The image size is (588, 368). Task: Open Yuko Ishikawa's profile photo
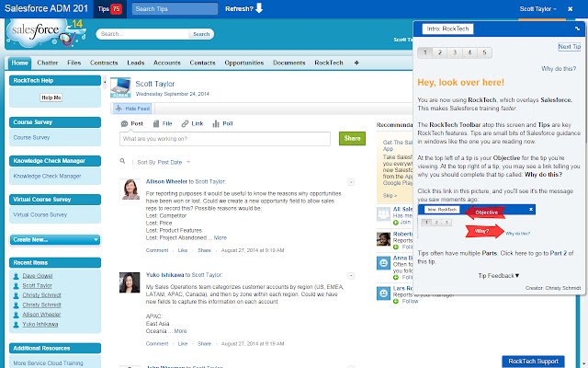click(x=130, y=282)
